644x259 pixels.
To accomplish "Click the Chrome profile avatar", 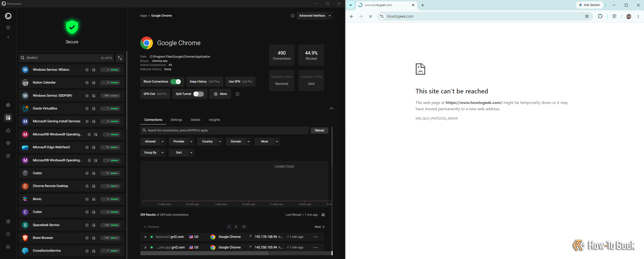I will coord(629,16).
